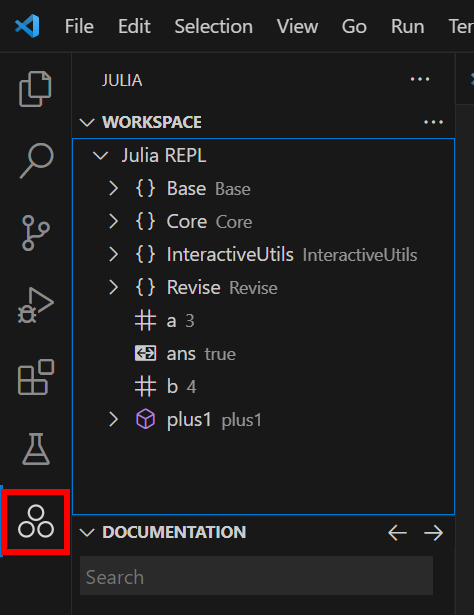Click the Core module braces icon
This screenshot has height=615, width=474.
[x=145, y=222]
